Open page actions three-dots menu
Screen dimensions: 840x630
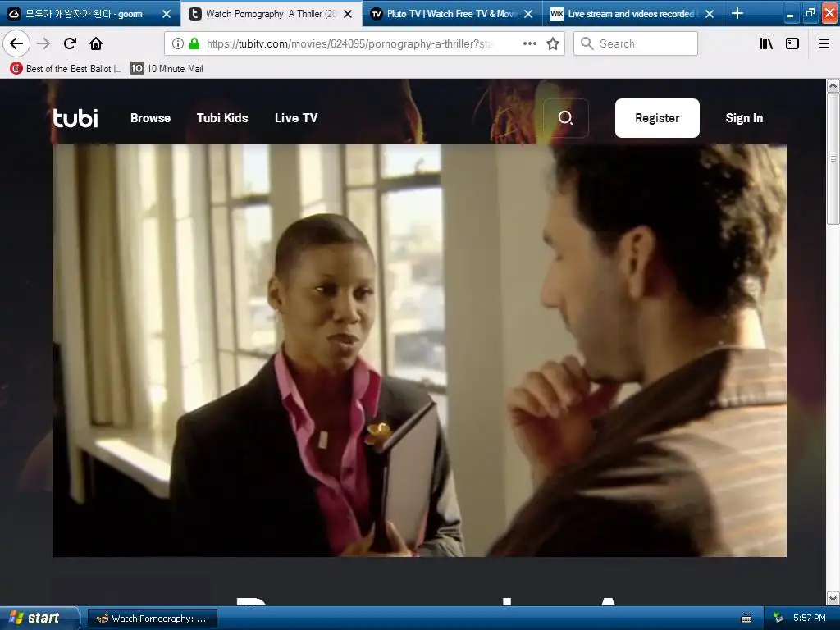(530, 43)
